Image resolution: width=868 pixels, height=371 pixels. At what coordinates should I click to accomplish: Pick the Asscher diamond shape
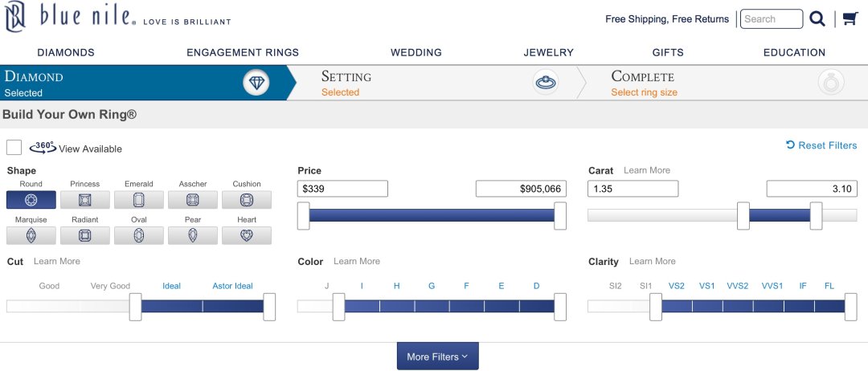[193, 200]
